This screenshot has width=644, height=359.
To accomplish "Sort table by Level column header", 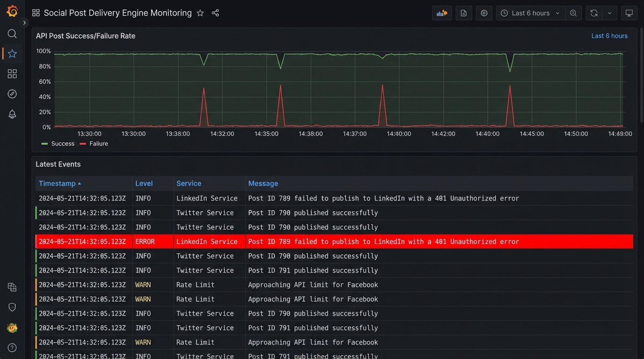I will [144, 184].
